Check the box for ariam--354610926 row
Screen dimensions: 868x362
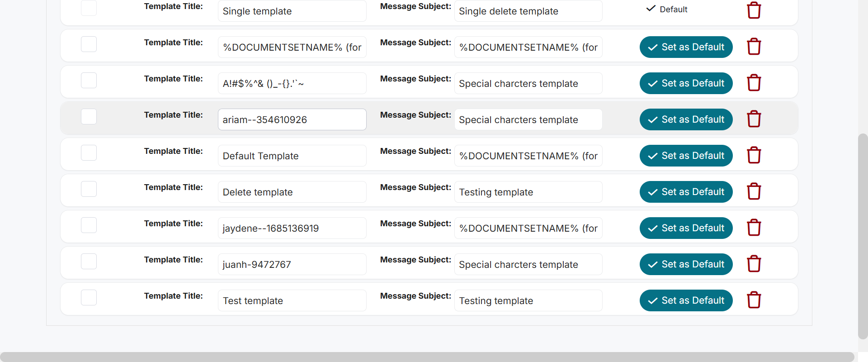point(89,117)
